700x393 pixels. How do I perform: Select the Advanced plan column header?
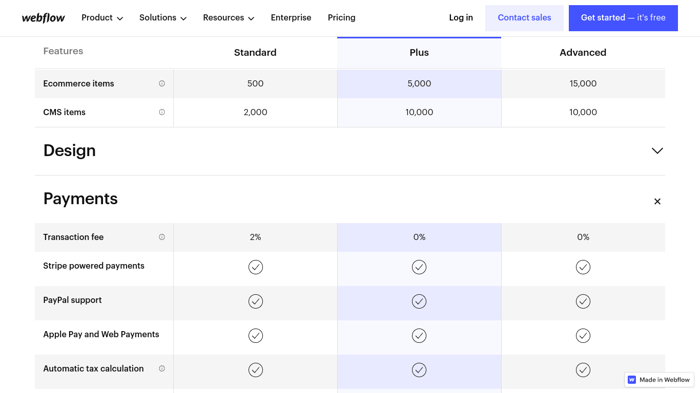point(583,53)
